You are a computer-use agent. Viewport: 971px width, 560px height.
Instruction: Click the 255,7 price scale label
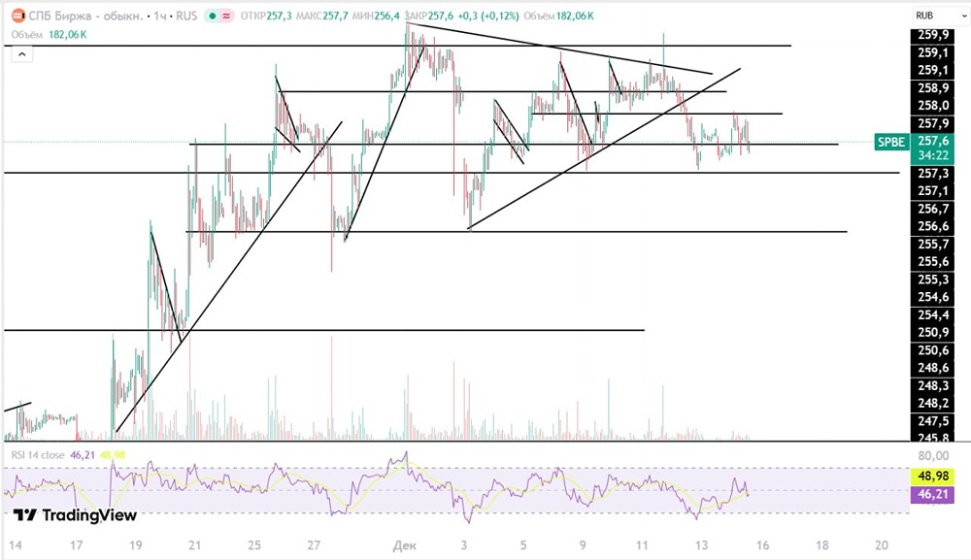[933, 245]
